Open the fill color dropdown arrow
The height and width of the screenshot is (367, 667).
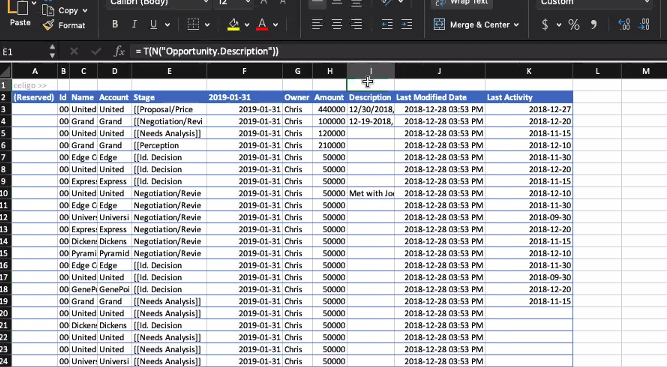(247, 25)
